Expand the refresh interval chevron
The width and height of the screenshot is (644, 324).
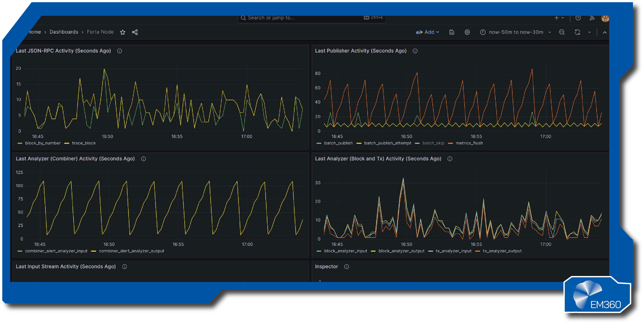[589, 32]
